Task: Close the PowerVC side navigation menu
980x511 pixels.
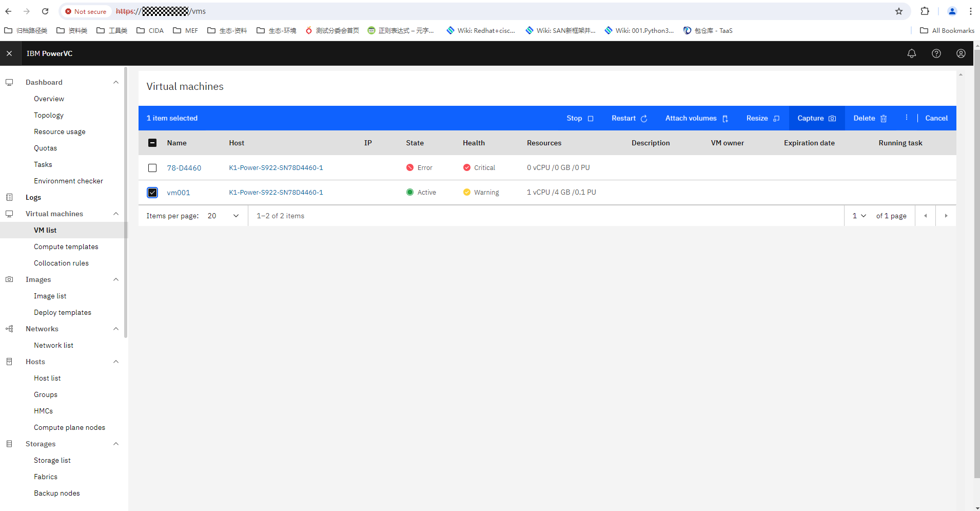Action: pos(9,53)
